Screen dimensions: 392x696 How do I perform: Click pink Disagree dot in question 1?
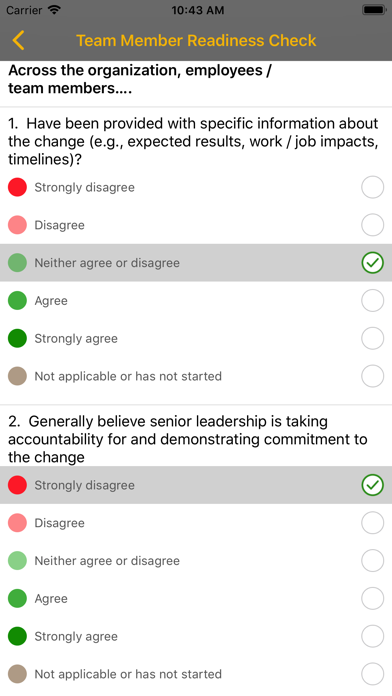17,225
